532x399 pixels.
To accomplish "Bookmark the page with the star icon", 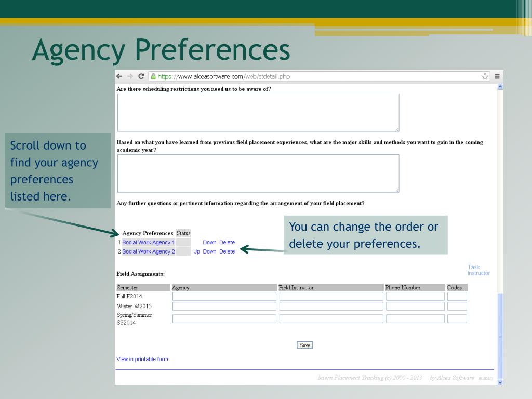I will click(x=485, y=76).
